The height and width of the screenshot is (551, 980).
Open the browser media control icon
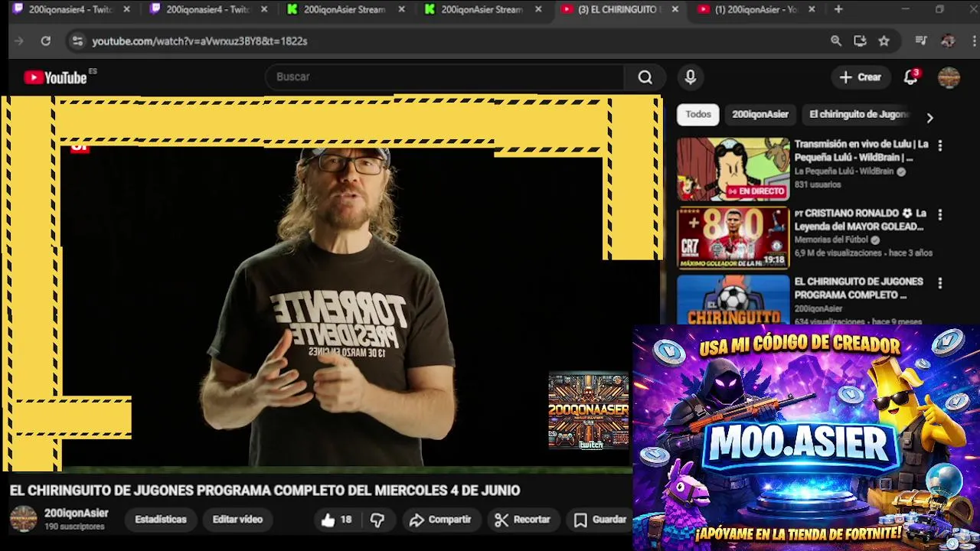pos(921,41)
